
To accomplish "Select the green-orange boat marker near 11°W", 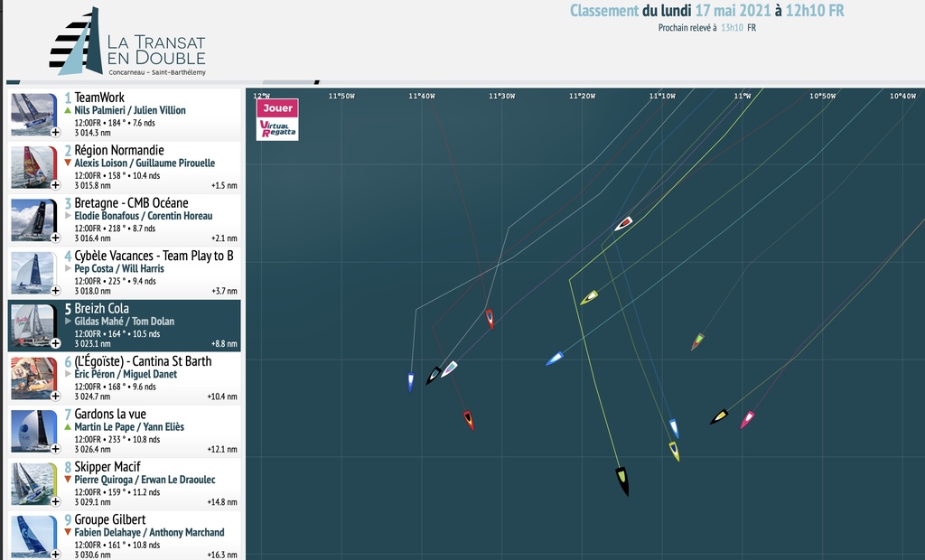I will click(698, 341).
